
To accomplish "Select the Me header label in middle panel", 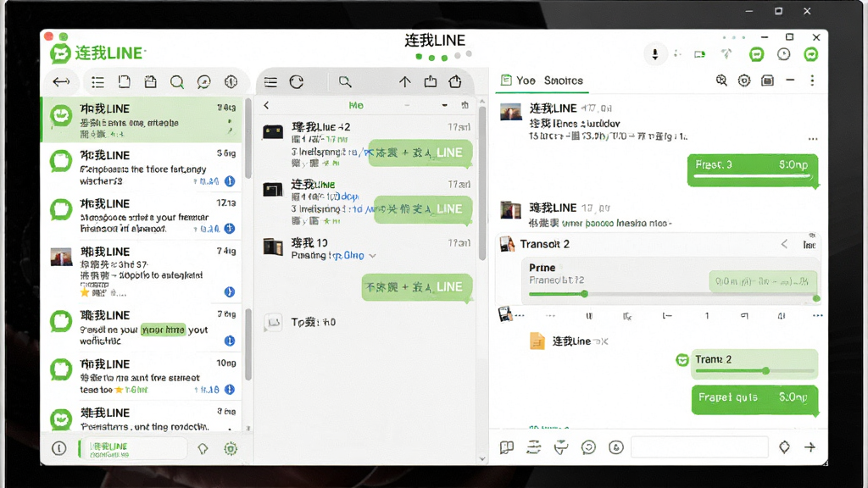I will coord(356,105).
